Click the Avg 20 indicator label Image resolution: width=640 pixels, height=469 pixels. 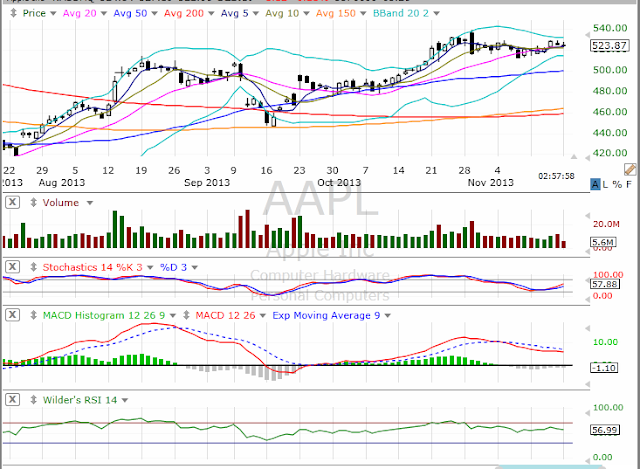point(80,13)
